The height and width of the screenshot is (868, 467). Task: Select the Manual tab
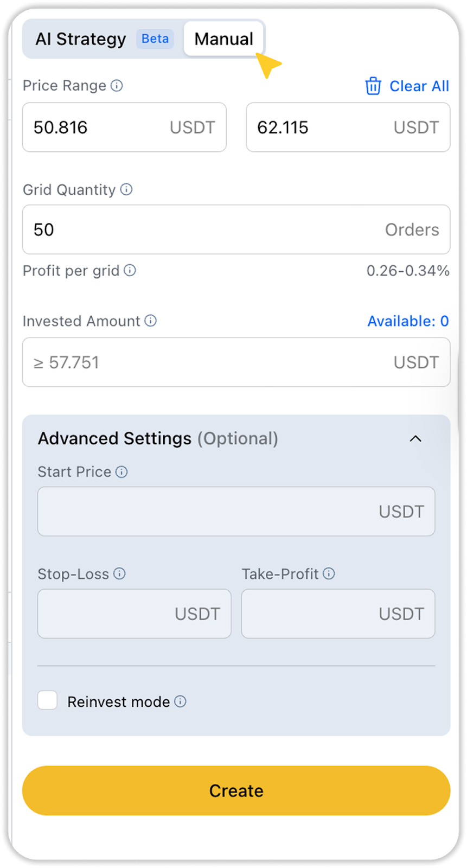click(223, 39)
